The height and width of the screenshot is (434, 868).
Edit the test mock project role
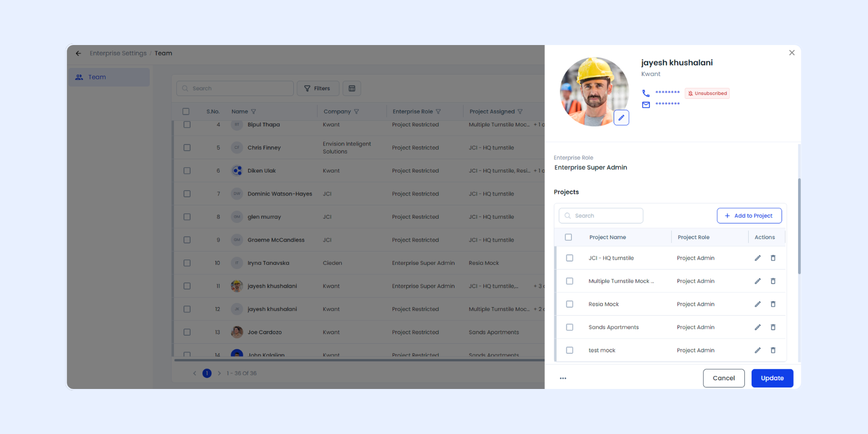point(757,350)
